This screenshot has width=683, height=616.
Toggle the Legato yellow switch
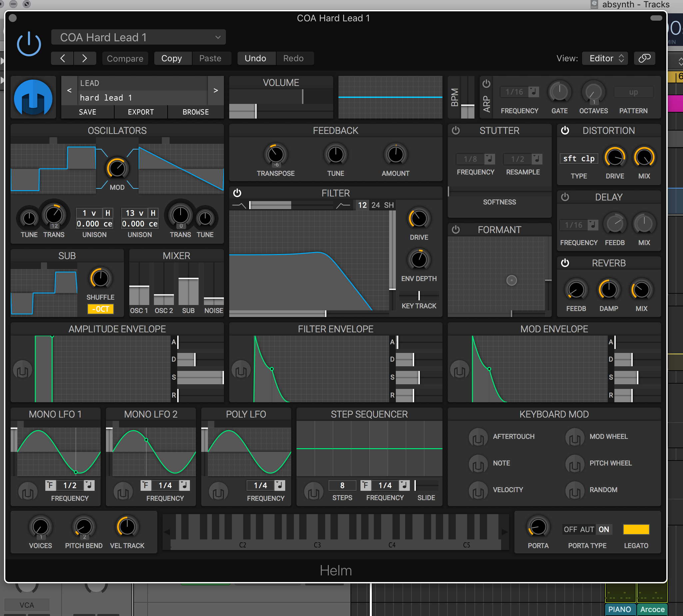pyautogui.click(x=636, y=529)
